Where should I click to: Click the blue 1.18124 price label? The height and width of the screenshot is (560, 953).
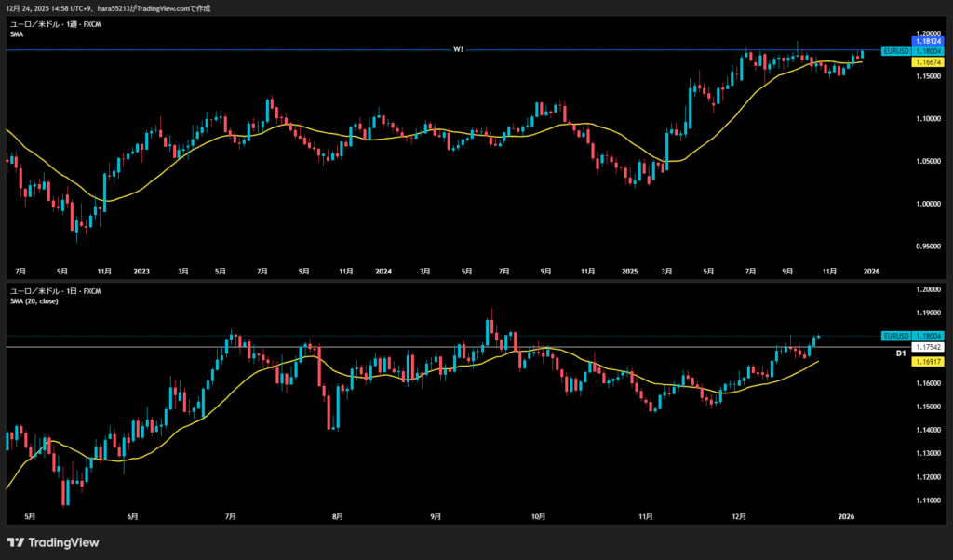(x=929, y=42)
